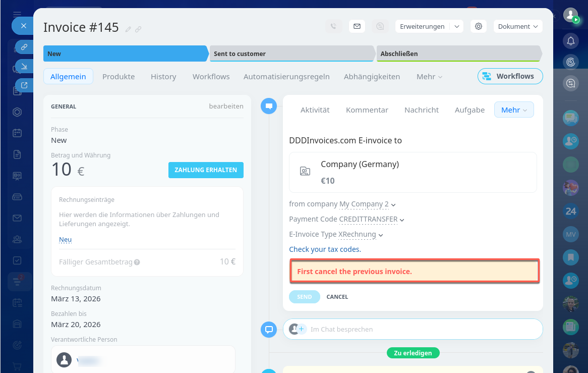Change Payment Code CREDITTRANSFER dropdown
Image resolution: width=588 pixels, height=373 pixels.
[x=372, y=220]
